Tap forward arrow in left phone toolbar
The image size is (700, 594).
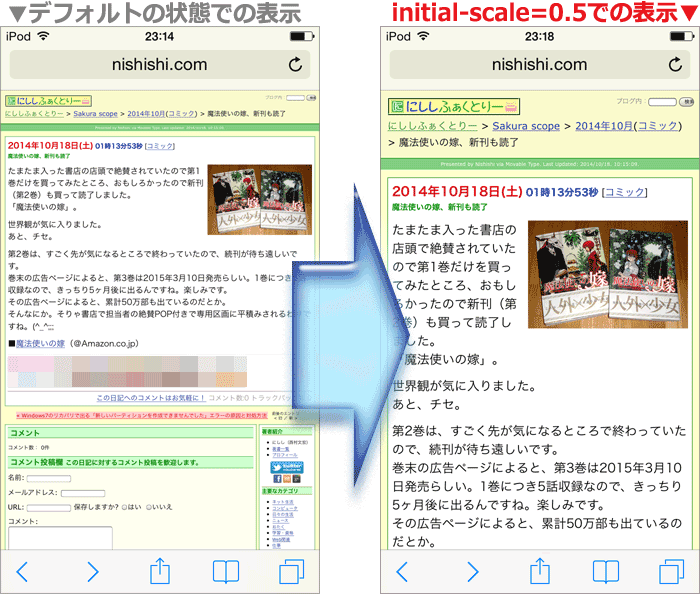pos(92,572)
